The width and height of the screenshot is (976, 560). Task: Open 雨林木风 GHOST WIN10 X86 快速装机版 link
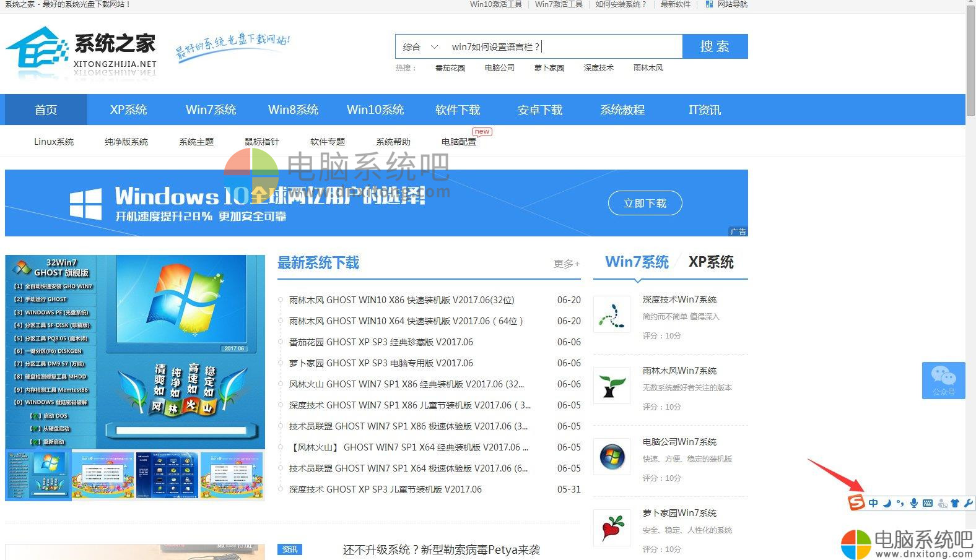coord(402,300)
